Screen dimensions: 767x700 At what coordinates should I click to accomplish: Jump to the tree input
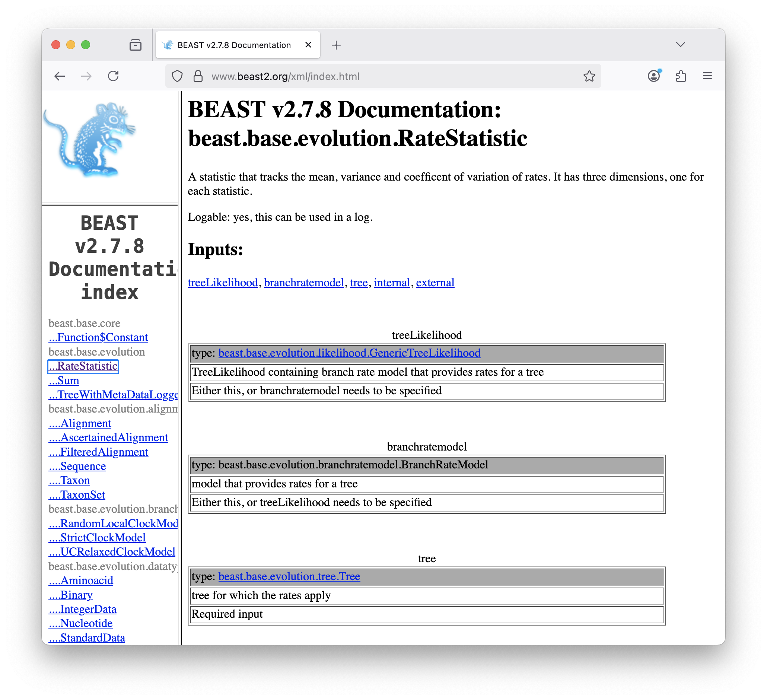(359, 283)
